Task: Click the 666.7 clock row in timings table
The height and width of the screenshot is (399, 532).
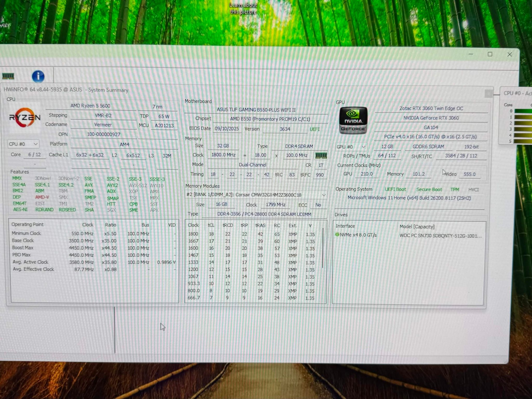Action: (251, 298)
